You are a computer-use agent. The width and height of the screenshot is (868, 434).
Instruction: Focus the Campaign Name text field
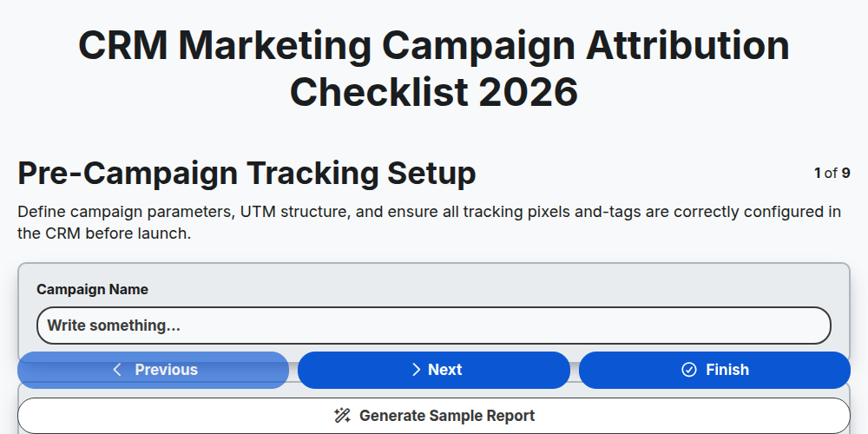(x=434, y=325)
